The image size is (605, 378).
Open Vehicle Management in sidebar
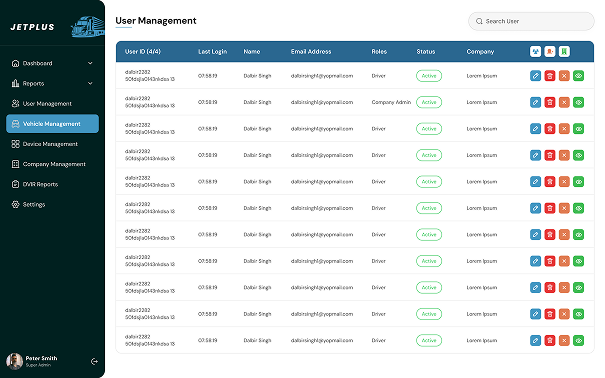[x=52, y=123]
